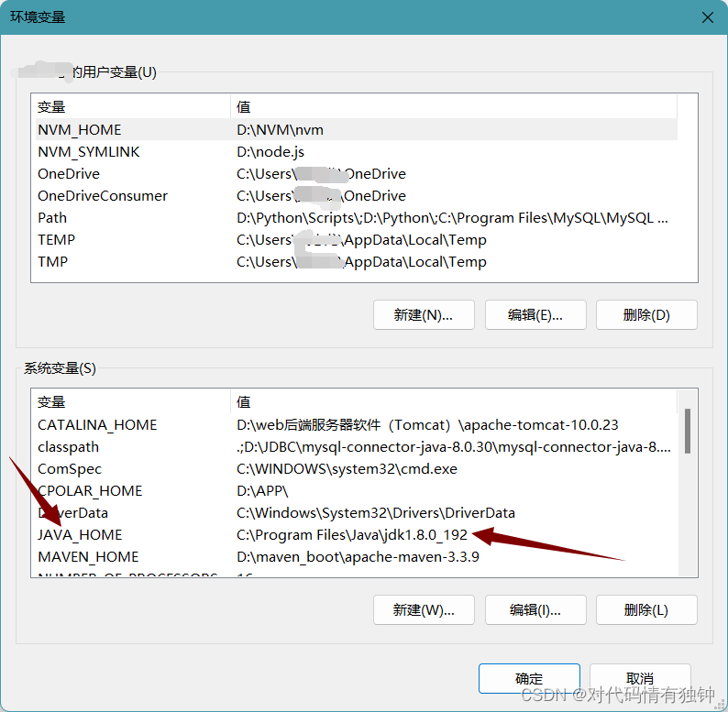
Task: Click the D:\Python\Scripts Path value
Action: 452,218
